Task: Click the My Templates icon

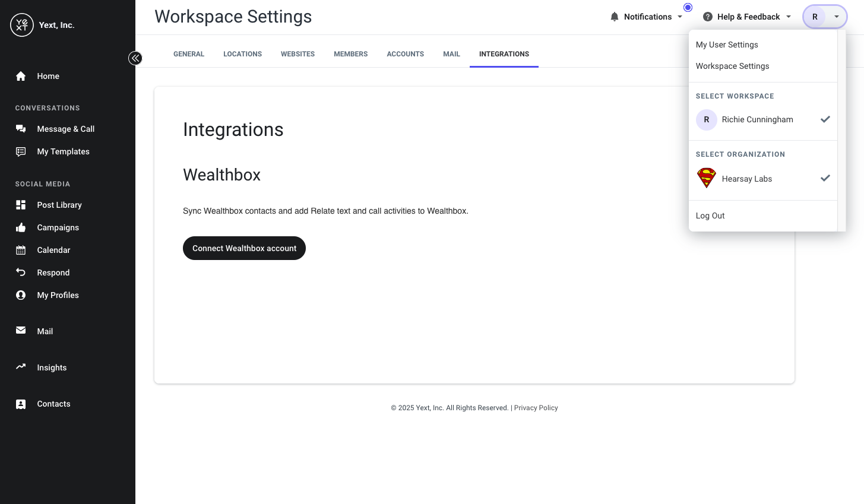Action: click(x=21, y=151)
